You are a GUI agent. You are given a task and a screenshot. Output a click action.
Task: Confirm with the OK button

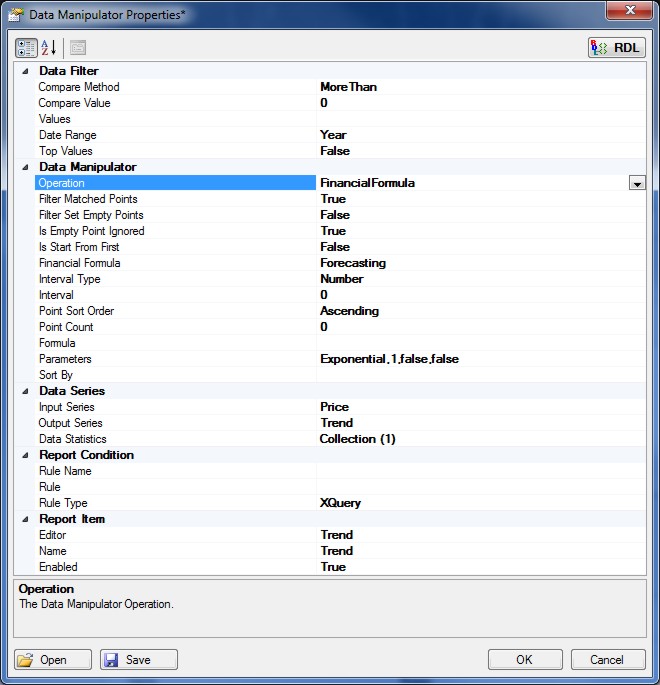point(525,660)
